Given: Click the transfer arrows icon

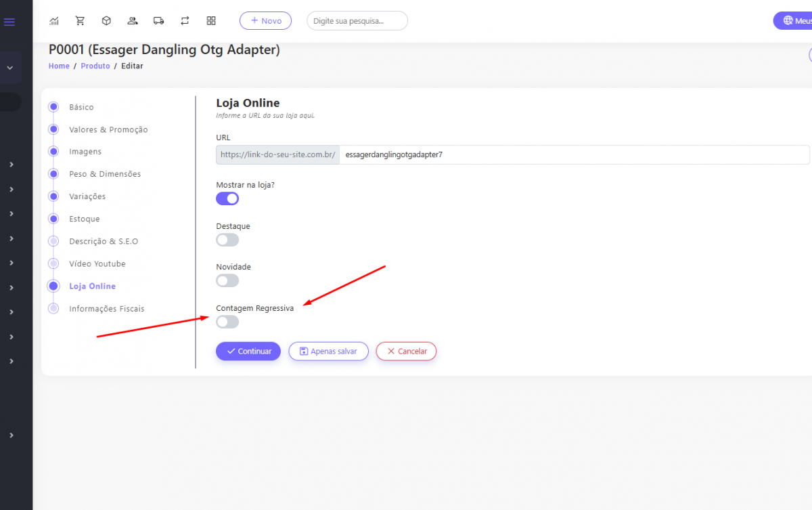Looking at the screenshot, I should 185,21.
